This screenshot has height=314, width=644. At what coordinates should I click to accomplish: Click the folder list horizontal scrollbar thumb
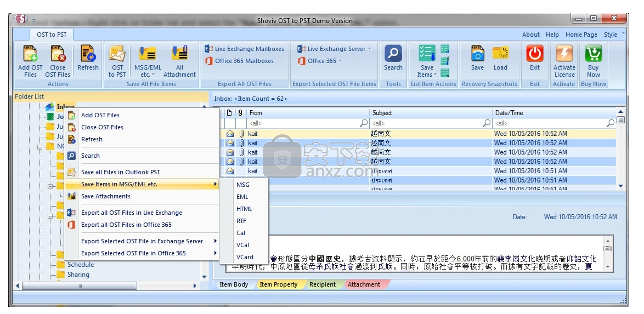tap(80, 286)
